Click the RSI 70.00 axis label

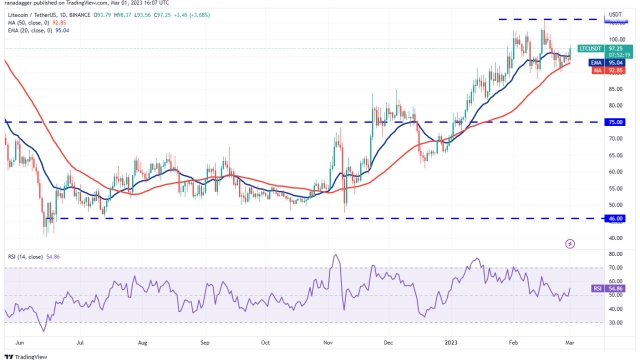click(616, 268)
